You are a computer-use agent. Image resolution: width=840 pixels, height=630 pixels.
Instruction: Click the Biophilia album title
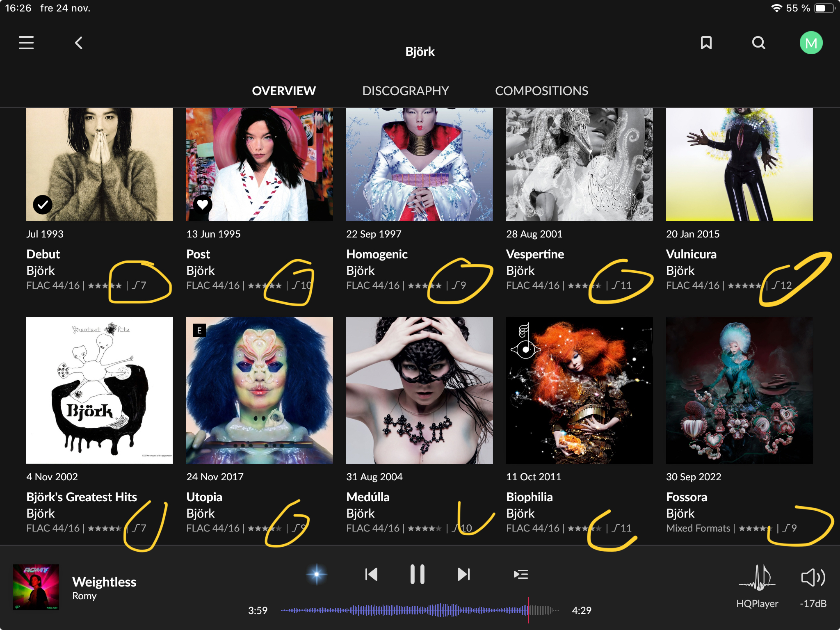click(x=530, y=497)
